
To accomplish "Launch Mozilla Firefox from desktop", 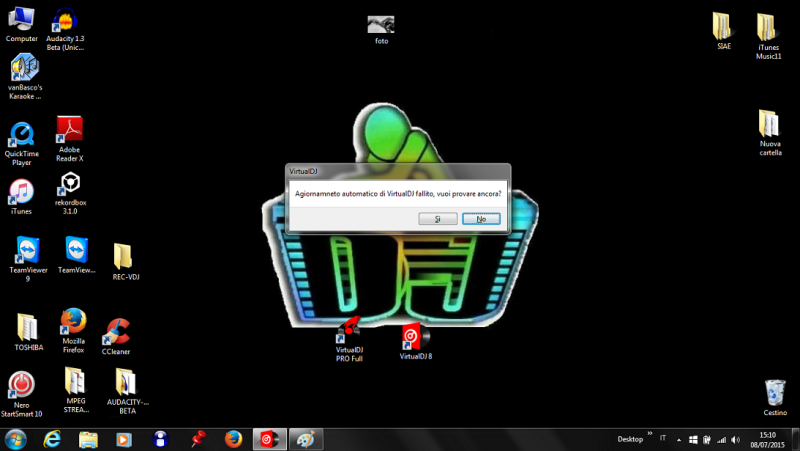I will point(73,331).
